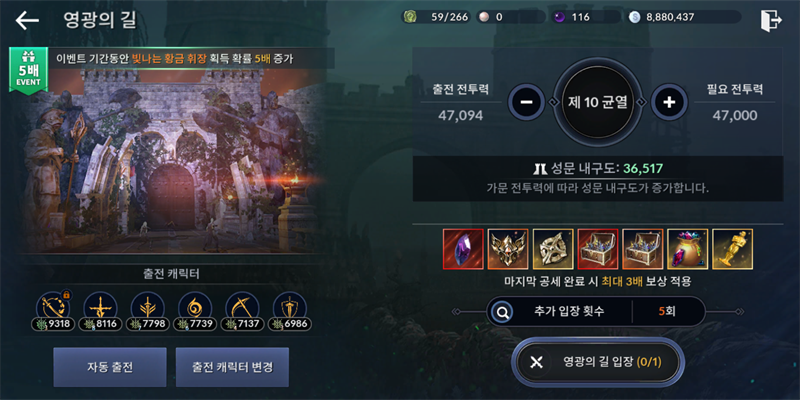Tap the 5배 EVENT banner badge

29,70
